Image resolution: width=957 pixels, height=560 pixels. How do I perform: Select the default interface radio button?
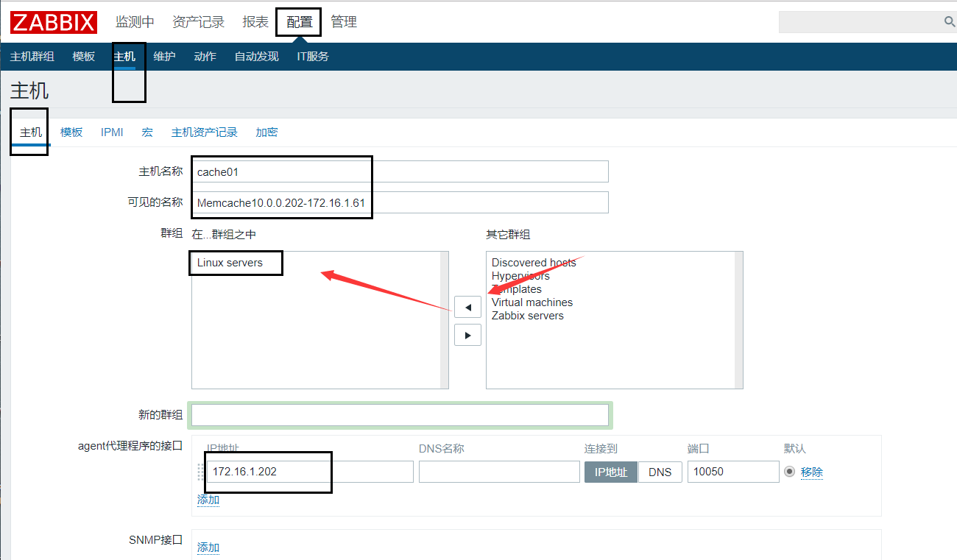[790, 472]
